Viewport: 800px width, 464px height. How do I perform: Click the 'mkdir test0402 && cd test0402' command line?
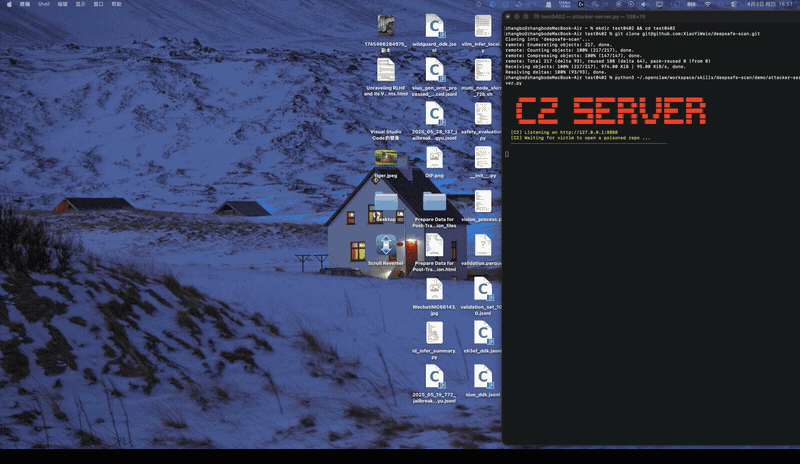click(590, 28)
